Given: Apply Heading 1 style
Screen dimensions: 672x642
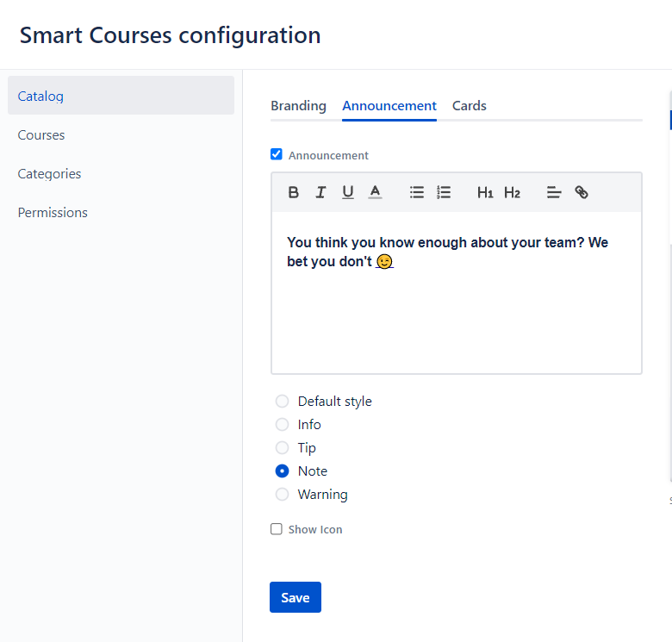Looking at the screenshot, I should click(x=485, y=192).
